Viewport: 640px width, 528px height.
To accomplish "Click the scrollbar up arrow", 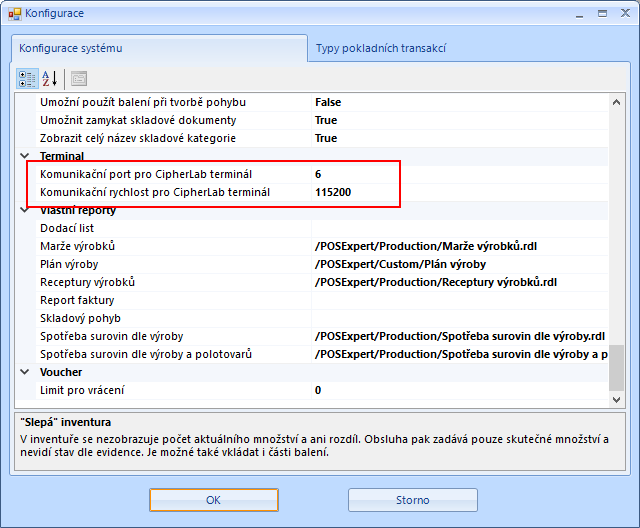I will point(617,102).
